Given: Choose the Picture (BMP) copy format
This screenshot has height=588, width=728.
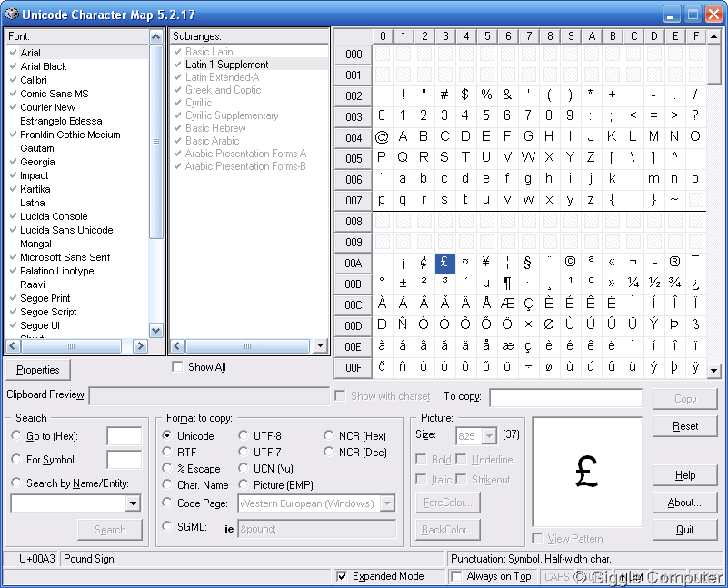Looking at the screenshot, I should coord(244,484).
